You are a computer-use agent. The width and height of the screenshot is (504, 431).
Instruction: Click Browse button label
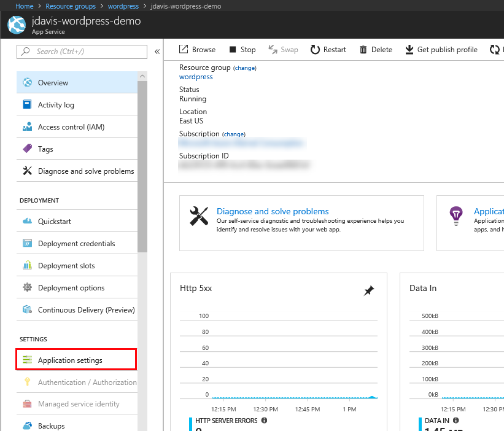(204, 50)
